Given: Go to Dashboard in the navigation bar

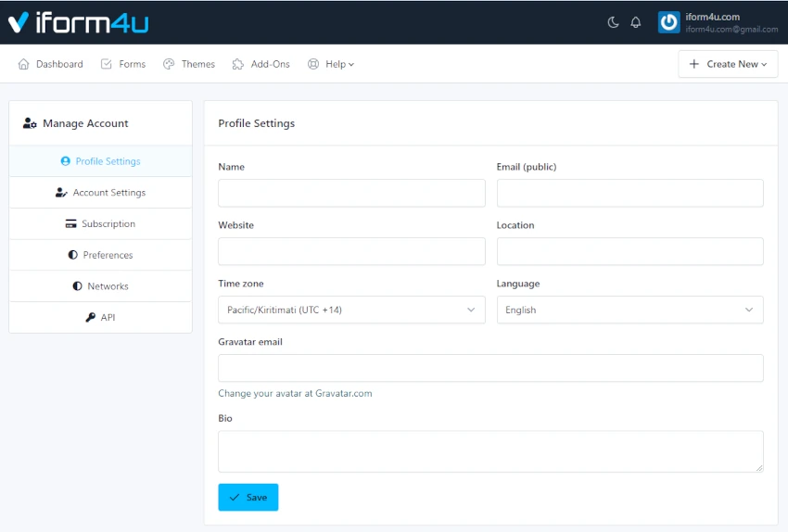Looking at the screenshot, I should click(x=51, y=64).
